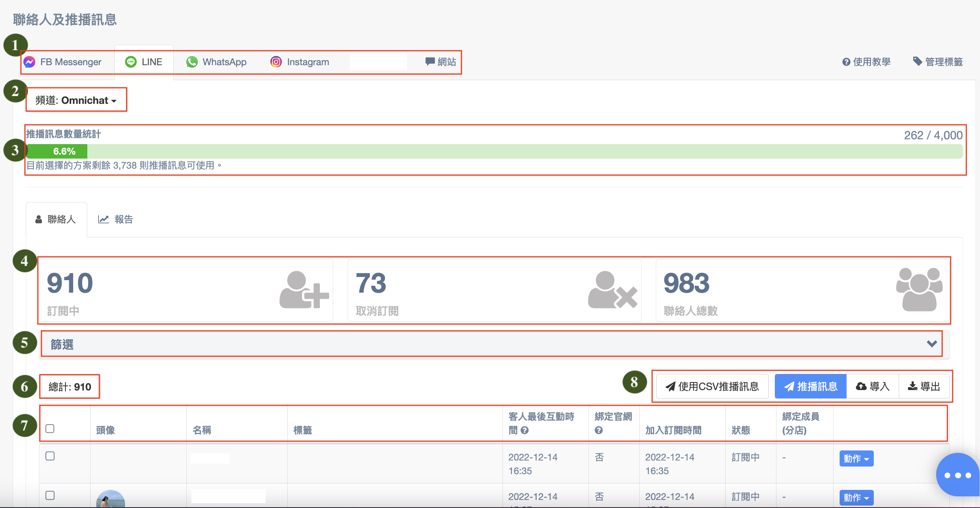Open the blue chat bubble widget
This screenshot has width=980, height=508.
pos(957,475)
